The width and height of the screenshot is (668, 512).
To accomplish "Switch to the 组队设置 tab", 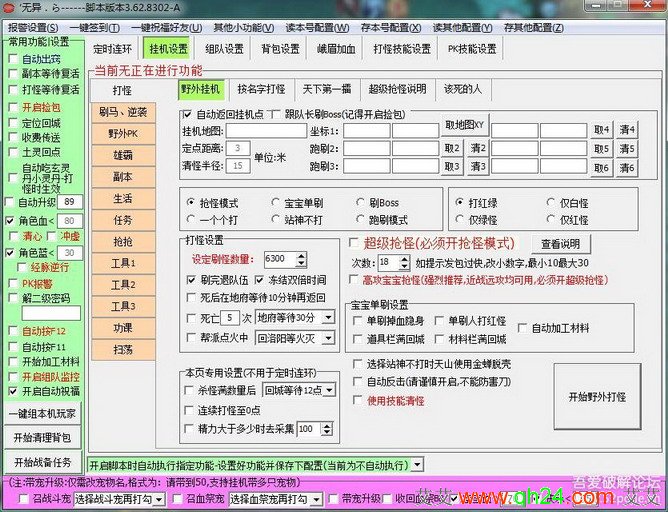I will [x=224, y=48].
